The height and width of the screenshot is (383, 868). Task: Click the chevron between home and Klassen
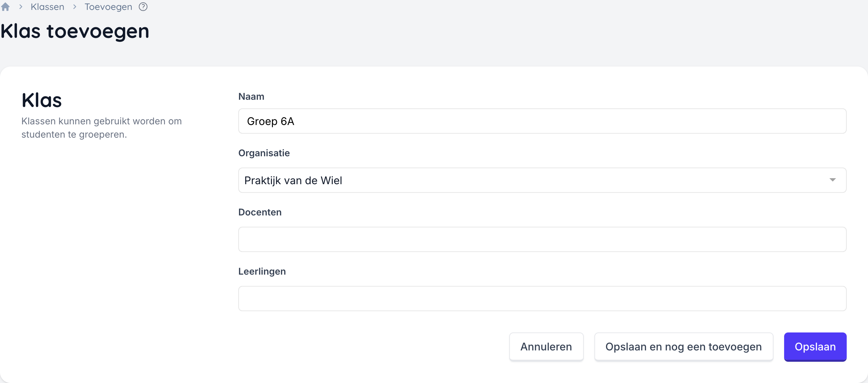(21, 7)
